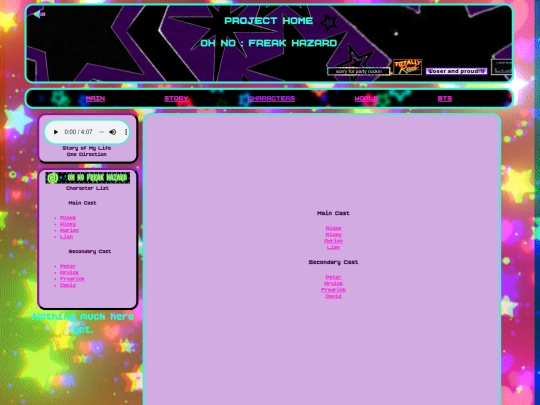Click the back arrow icon in the header
The height and width of the screenshot is (405, 540).
click(x=39, y=14)
